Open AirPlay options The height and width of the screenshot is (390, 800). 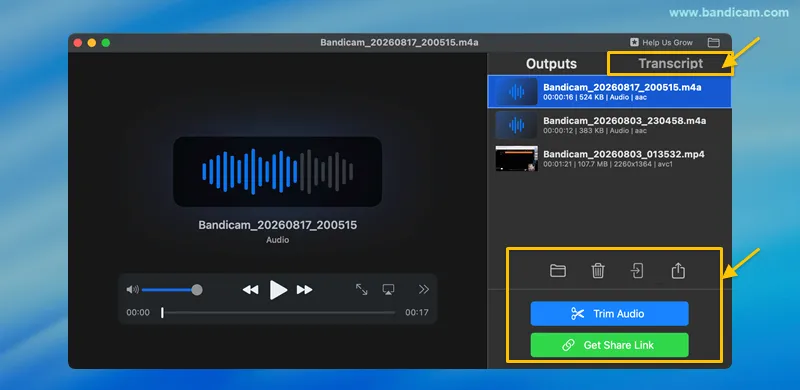pyautogui.click(x=388, y=289)
